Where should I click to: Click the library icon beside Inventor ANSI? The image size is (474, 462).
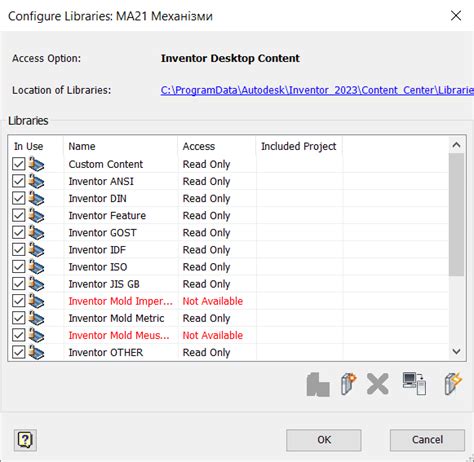tap(36, 181)
